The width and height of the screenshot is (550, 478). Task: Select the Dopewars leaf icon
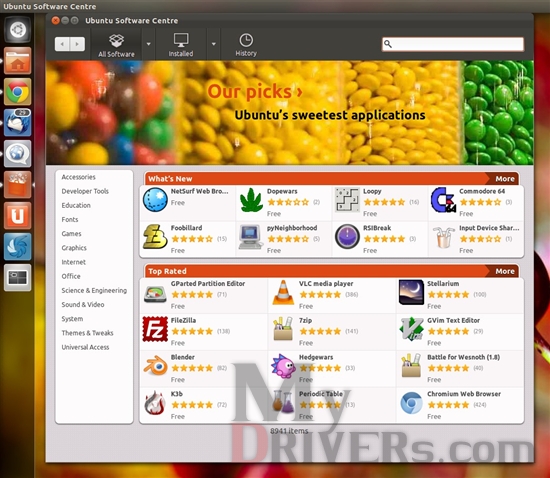(251, 200)
